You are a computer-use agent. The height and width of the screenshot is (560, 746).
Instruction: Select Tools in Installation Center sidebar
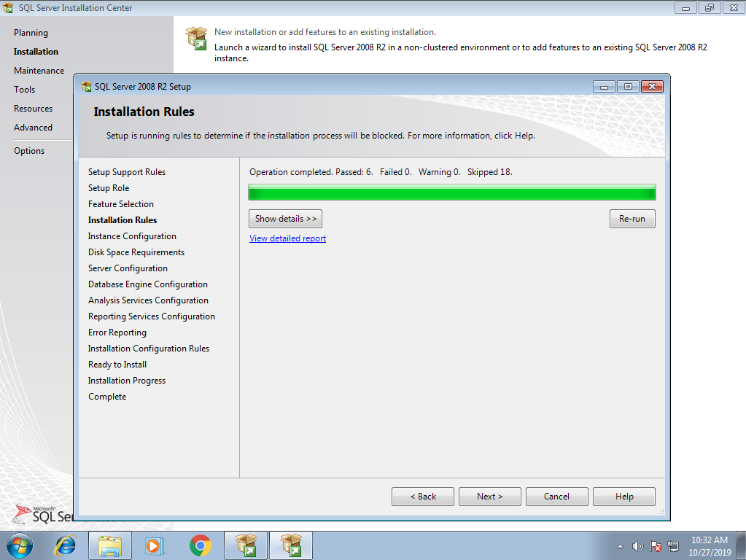coord(24,90)
